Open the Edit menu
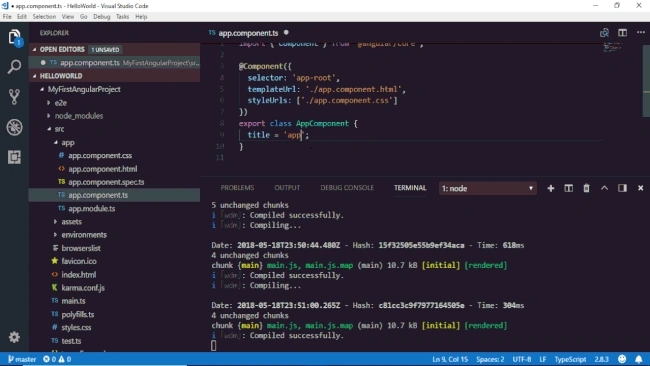 pyautogui.click(x=22, y=17)
